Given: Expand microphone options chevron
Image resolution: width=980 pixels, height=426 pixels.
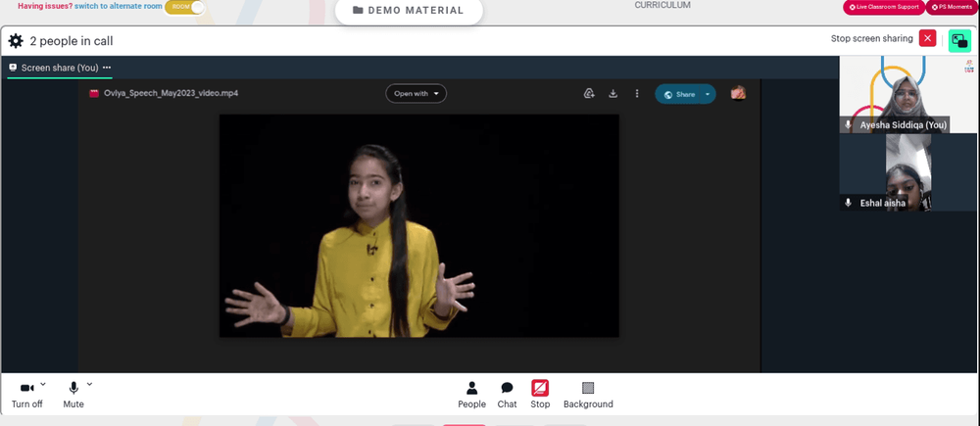Looking at the screenshot, I should (x=89, y=384).
